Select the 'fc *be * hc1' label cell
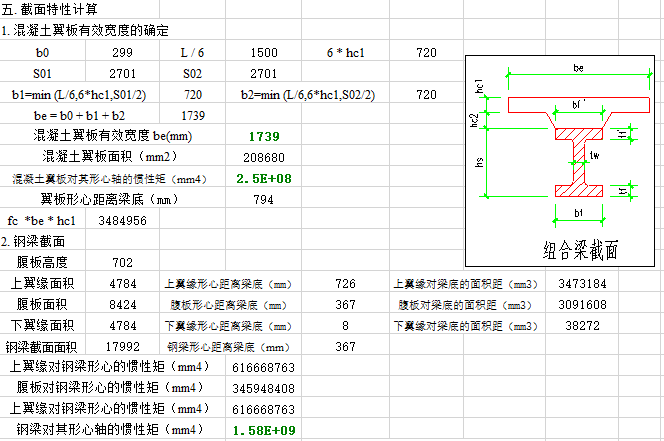The height and width of the screenshot is (441, 664). pyautogui.click(x=42, y=221)
